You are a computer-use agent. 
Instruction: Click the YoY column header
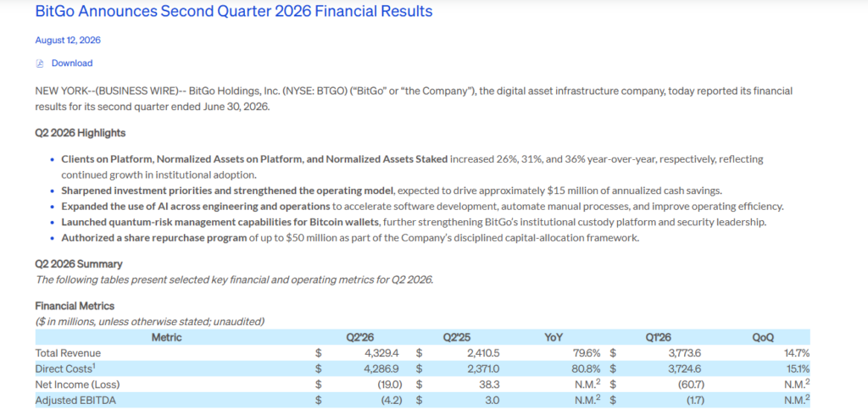point(554,336)
